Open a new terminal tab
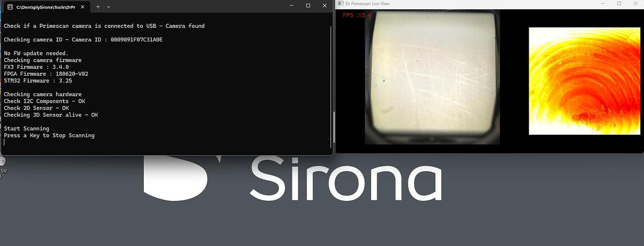The height and width of the screenshot is (246, 644). [98, 6]
